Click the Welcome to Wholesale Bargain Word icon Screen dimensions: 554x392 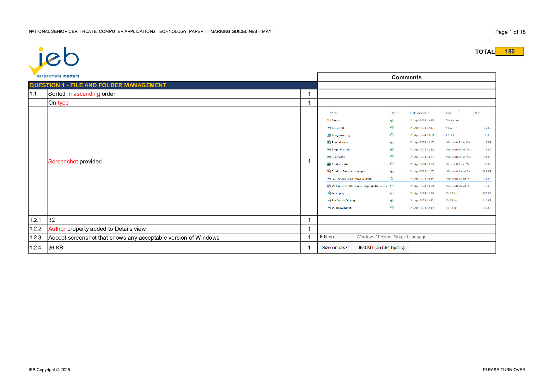pyautogui.click(x=329, y=186)
